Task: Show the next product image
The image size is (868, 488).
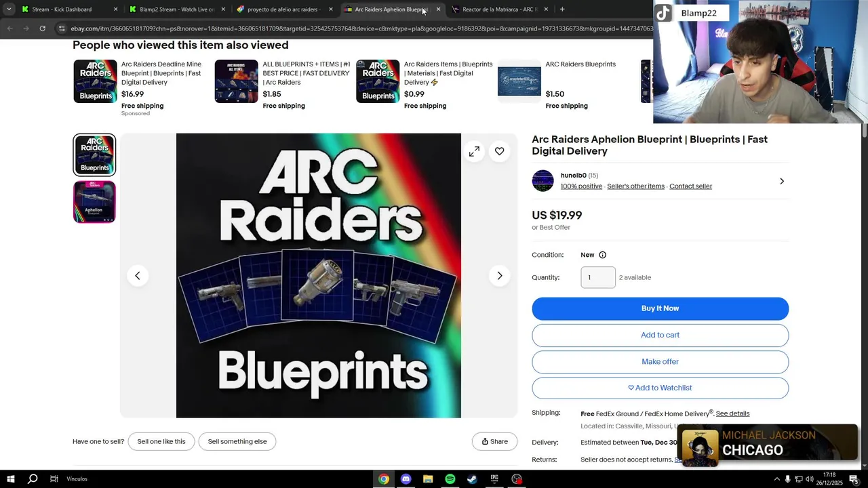Action: click(x=500, y=276)
